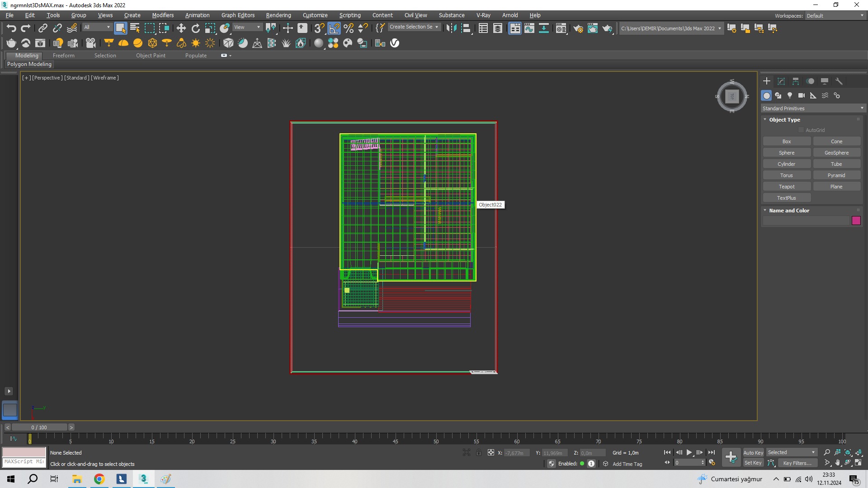Toggle the Angle Snap tool
The width and height of the screenshot is (868, 488).
coord(334,28)
